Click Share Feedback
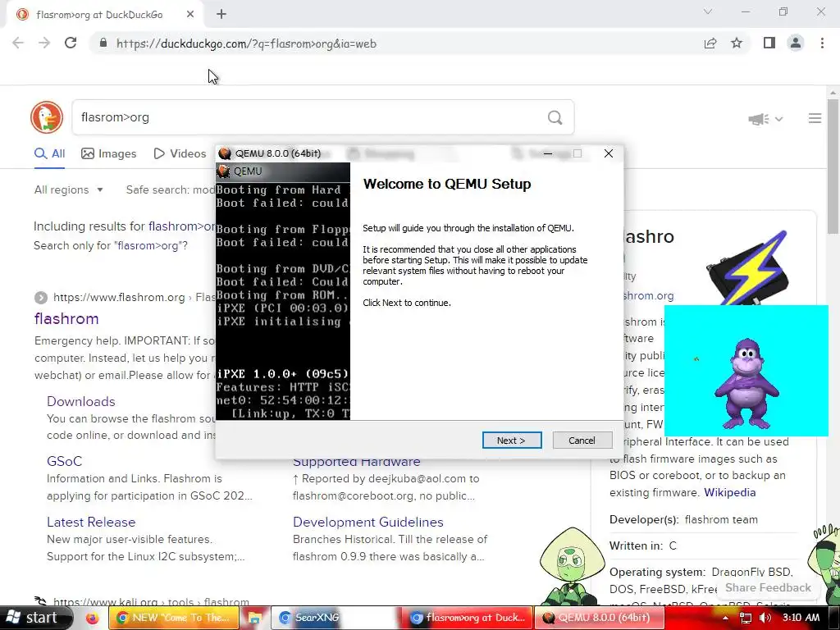The height and width of the screenshot is (630, 840). pyautogui.click(x=768, y=587)
